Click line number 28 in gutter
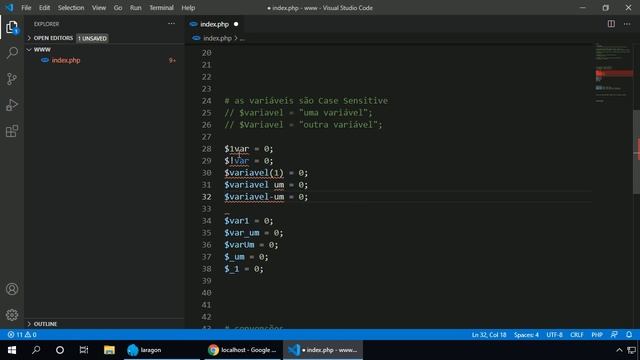 (x=207, y=149)
